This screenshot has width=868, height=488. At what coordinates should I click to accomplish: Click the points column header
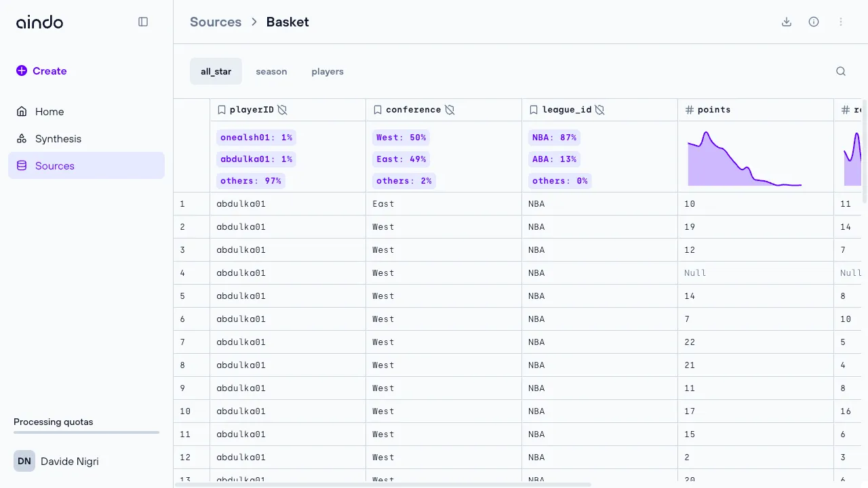[x=756, y=110]
